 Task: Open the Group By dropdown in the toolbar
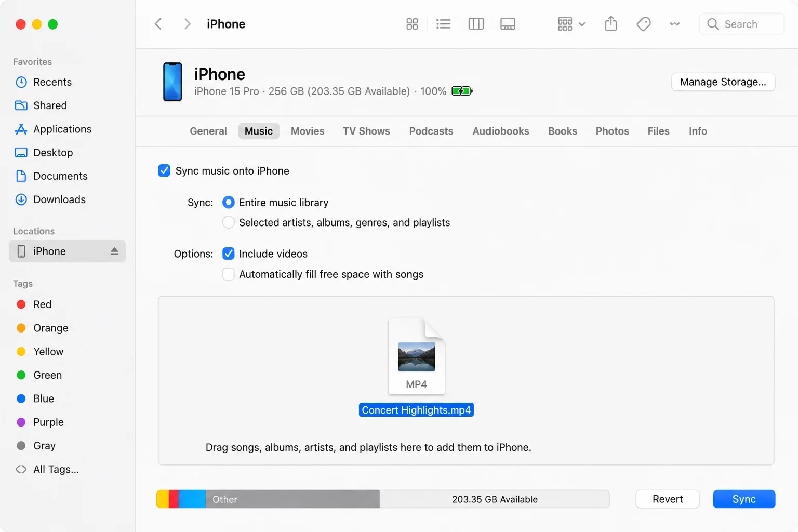tap(571, 24)
